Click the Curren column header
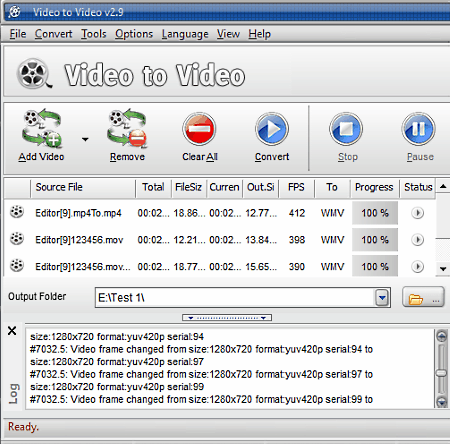 pyautogui.click(x=224, y=187)
